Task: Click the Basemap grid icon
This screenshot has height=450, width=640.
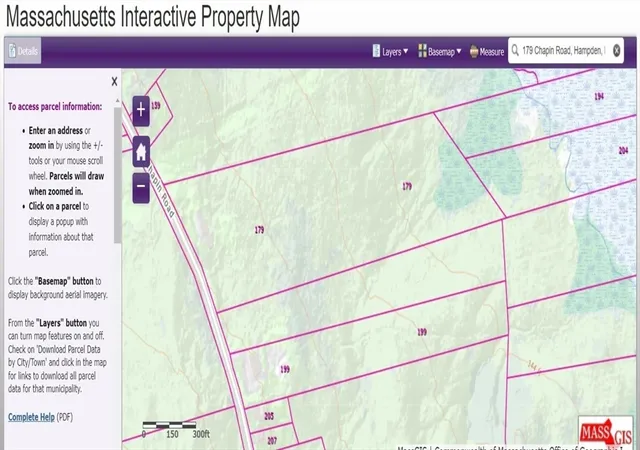Action: 422,51
